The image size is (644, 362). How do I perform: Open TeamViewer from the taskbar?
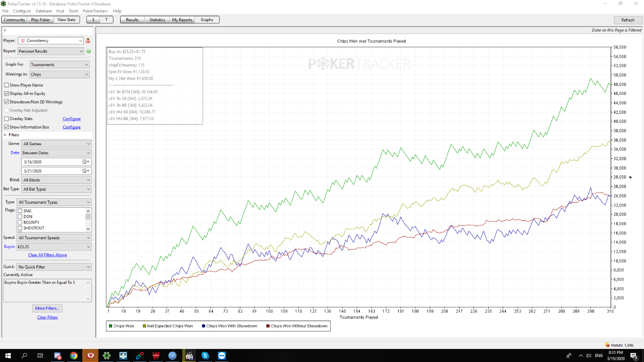[222, 355]
